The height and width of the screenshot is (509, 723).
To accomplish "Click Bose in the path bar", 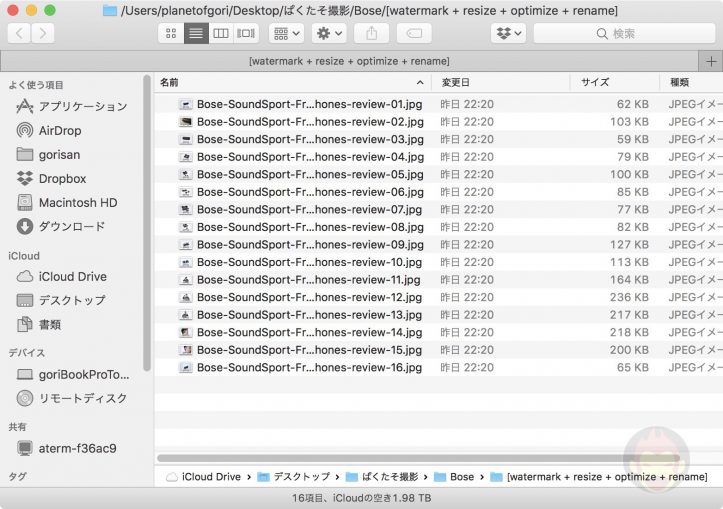I will pyautogui.click(x=454, y=477).
